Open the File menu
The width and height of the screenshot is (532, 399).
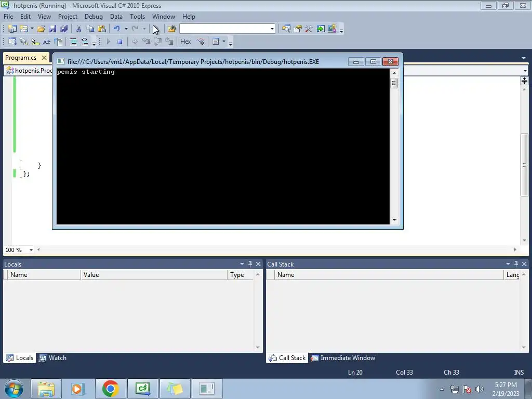coord(8,16)
